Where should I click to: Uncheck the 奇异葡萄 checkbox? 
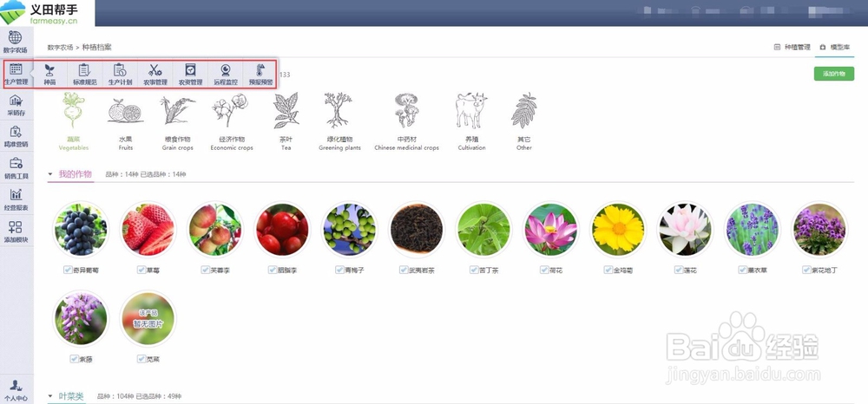(68, 270)
